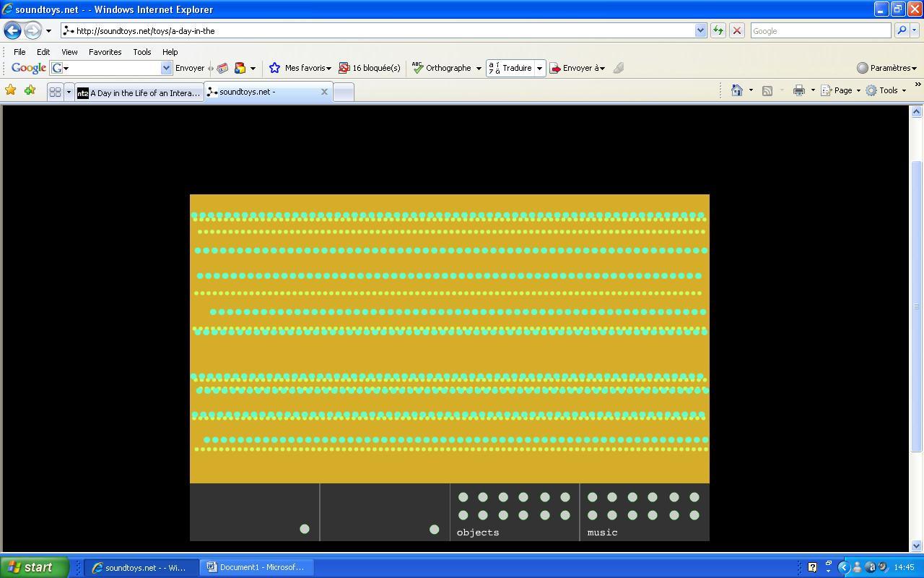This screenshot has width=924, height=578.
Task: Toggle the last bottom-row dot in music panel
Action: point(694,515)
